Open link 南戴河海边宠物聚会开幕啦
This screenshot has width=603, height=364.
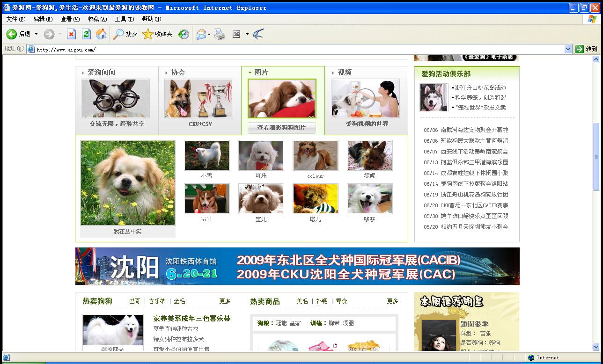[x=474, y=130]
